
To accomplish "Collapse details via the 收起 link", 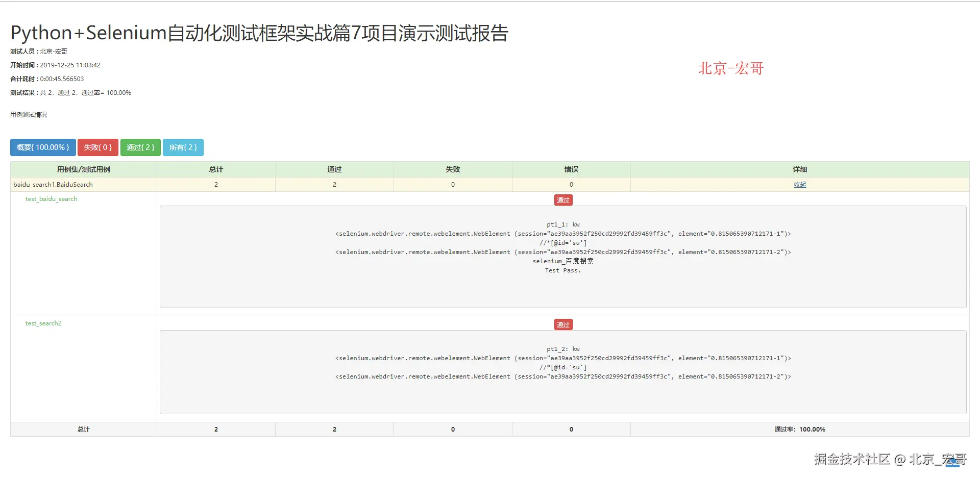I will point(800,185).
